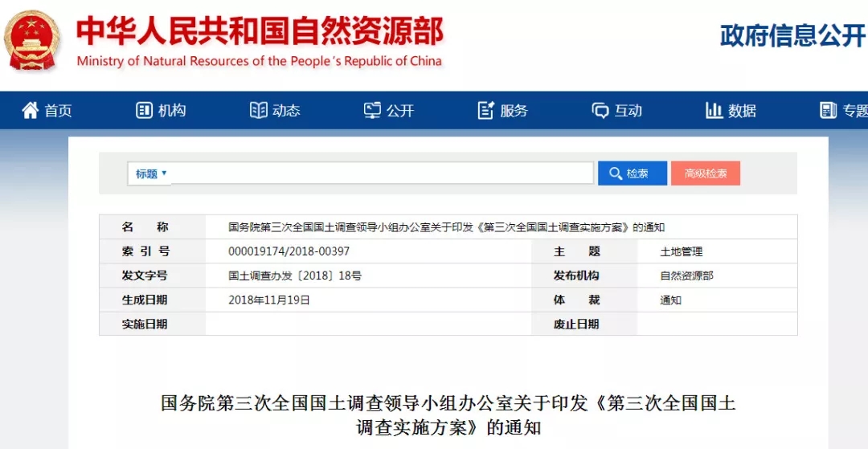This screenshot has height=449, width=868.
Task: Open the 首页 navigation menu item
Action: pyautogui.click(x=58, y=111)
